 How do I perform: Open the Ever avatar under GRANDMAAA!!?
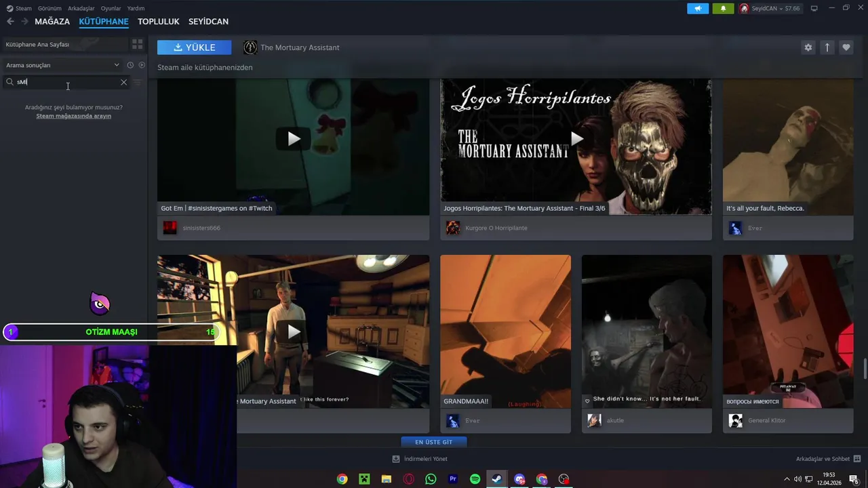[453, 420]
